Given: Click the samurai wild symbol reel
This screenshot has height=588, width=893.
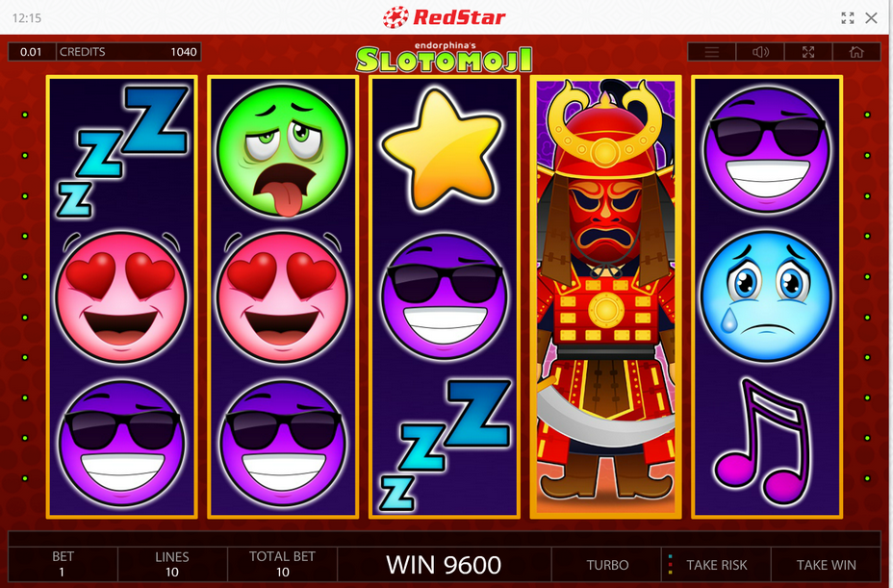Looking at the screenshot, I should pyautogui.click(x=605, y=296).
